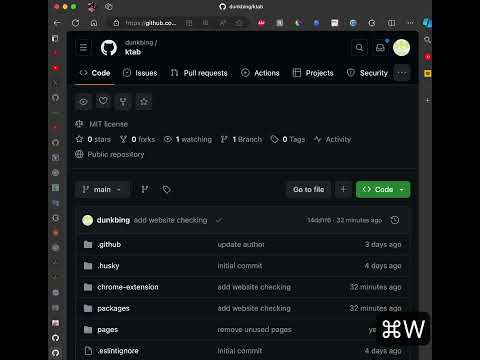480x360 pixels.
Task: Open the chrome-extension folder
Action: pyautogui.click(x=128, y=287)
